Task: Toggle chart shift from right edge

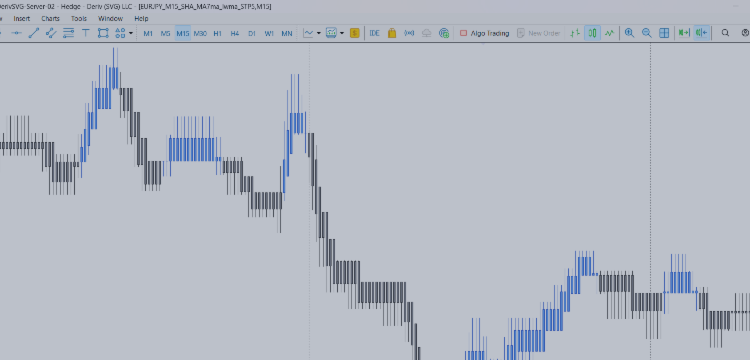Action: point(701,33)
